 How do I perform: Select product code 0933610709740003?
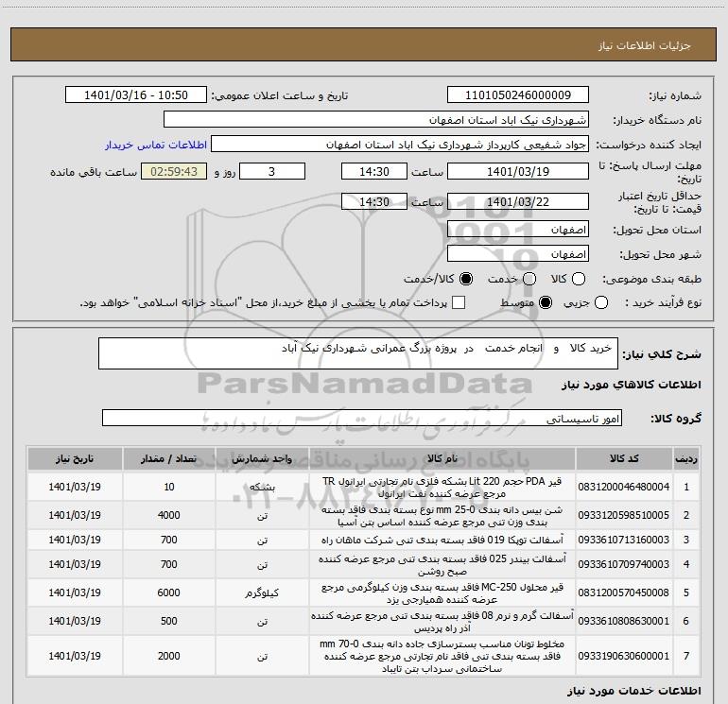(x=624, y=564)
